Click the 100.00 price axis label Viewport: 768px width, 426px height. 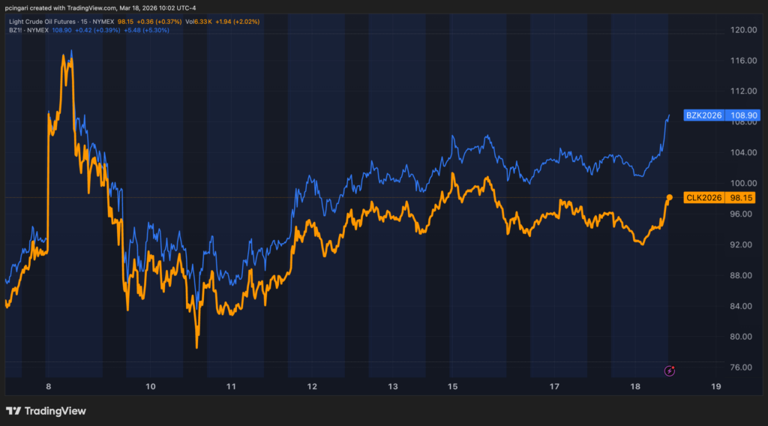point(744,183)
